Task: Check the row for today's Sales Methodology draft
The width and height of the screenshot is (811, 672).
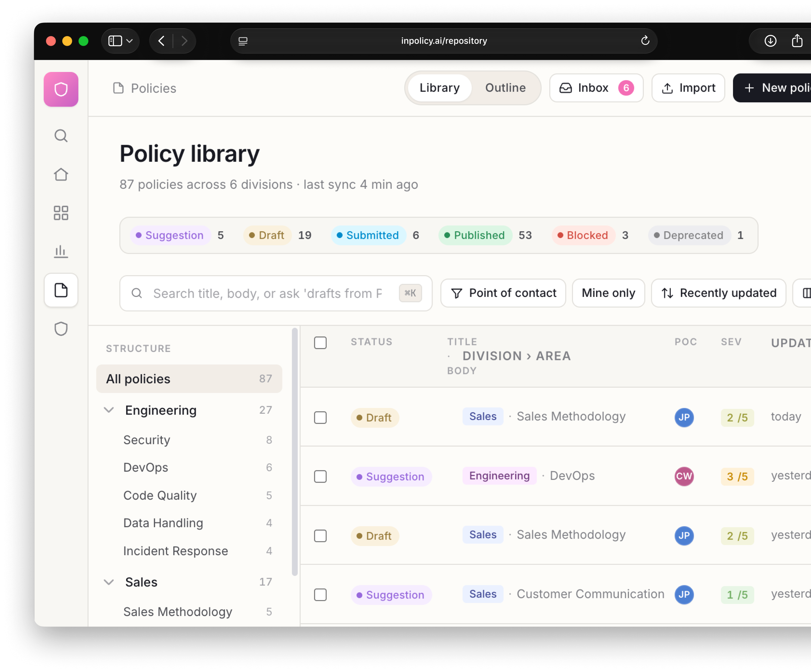Action: [320, 418]
